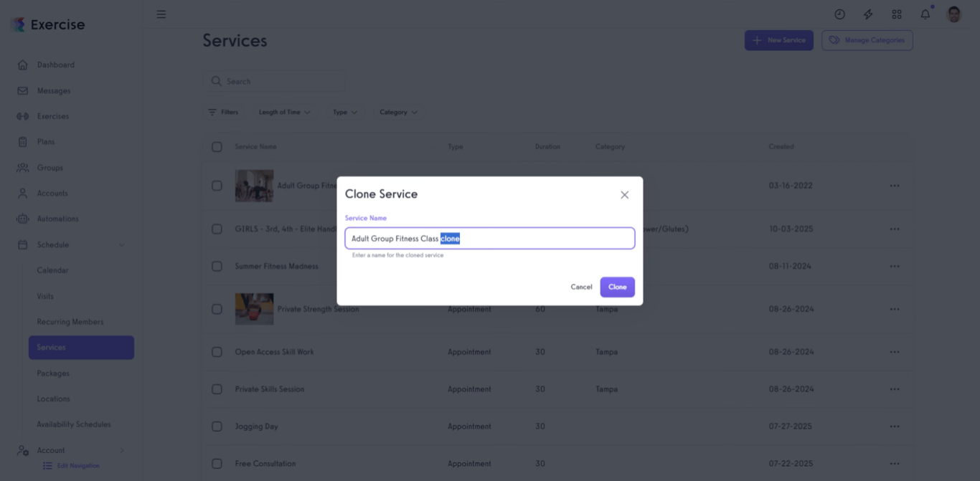The height and width of the screenshot is (481, 980).
Task: Collapse the Schedule sidebar section
Action: (x=122, y=244)
